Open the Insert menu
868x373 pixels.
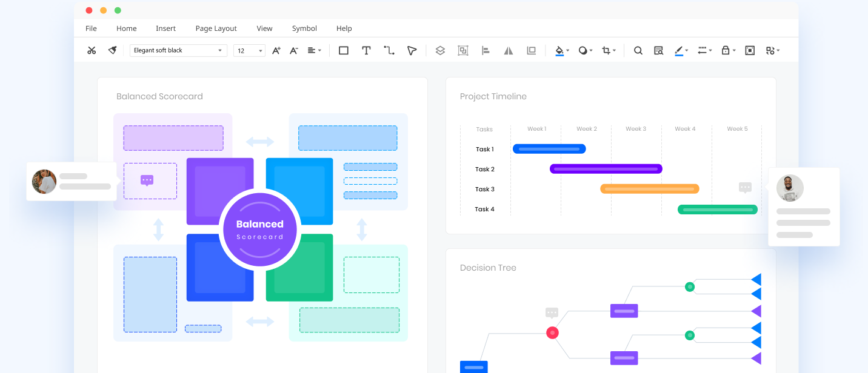click(165, 28)
